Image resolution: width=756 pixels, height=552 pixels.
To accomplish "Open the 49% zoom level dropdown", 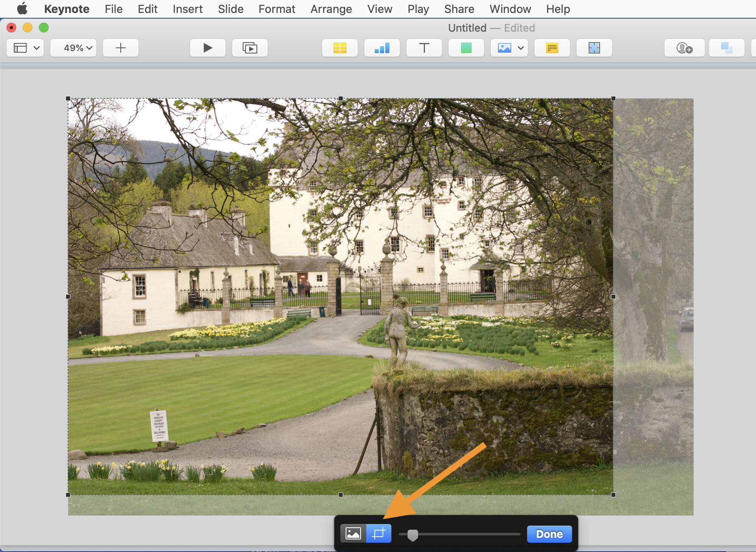I will 73,48.
